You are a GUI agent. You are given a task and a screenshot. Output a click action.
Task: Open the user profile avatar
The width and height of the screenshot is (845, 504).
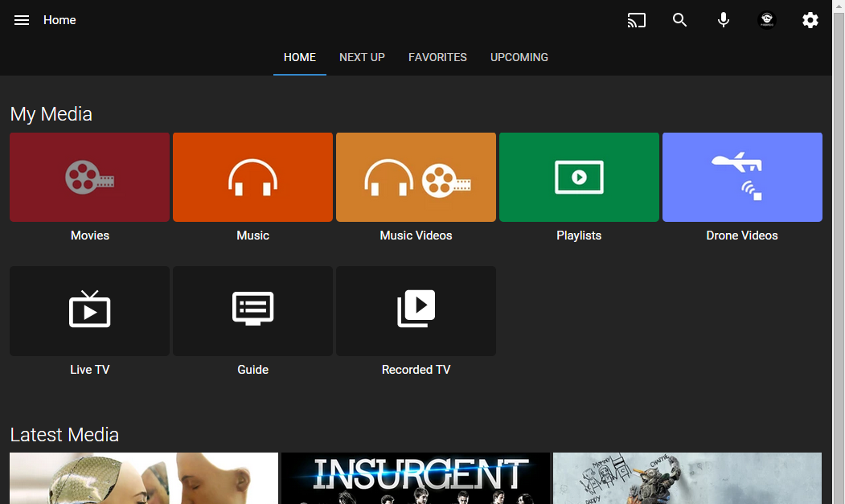click(x=767, y=20)
